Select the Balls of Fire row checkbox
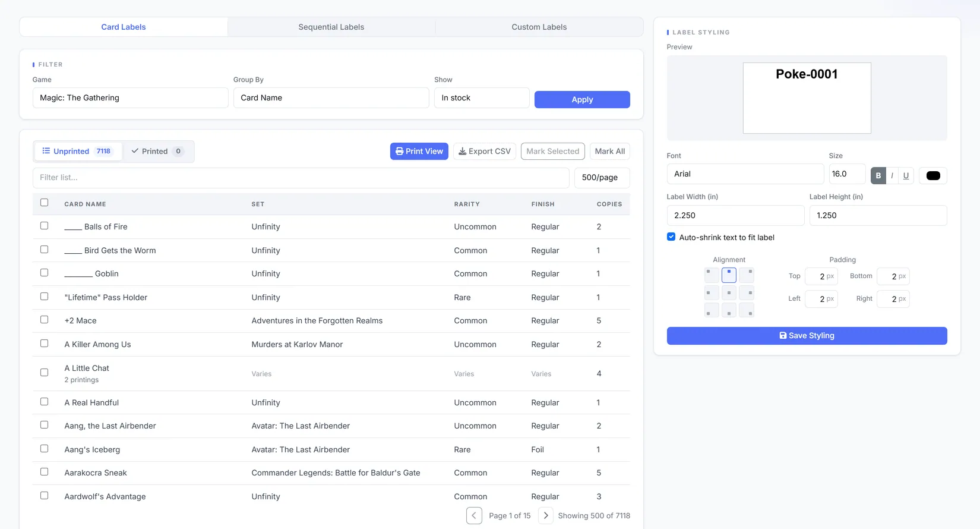Viewport: 980px width, 529px height. (44, 226)
